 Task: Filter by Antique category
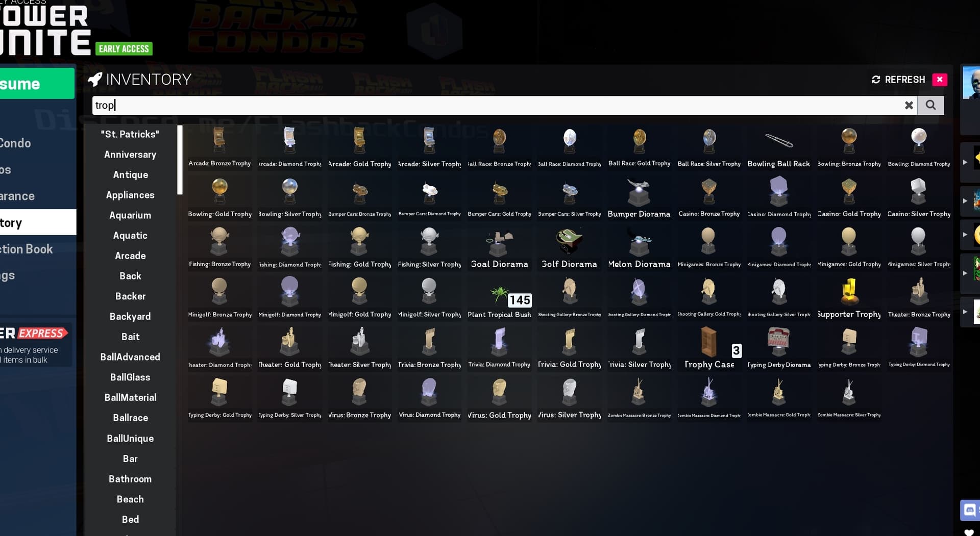(x=130, y=175)
